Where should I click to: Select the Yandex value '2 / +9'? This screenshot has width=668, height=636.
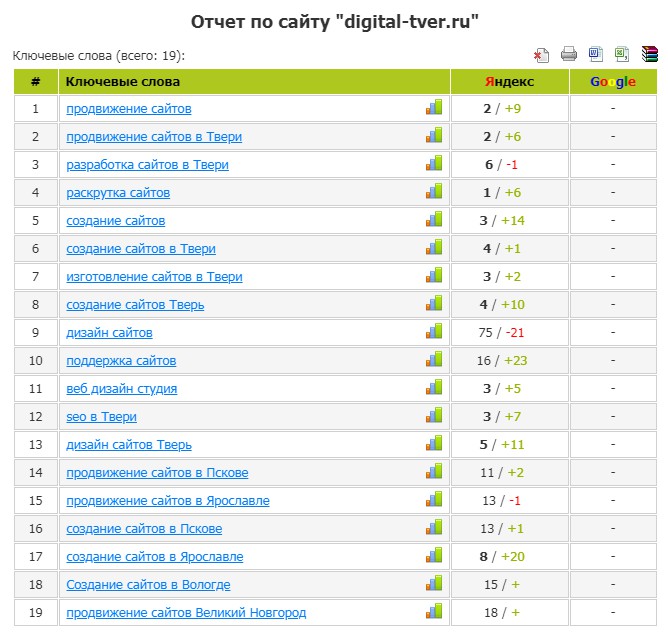(x=502, y=109)
